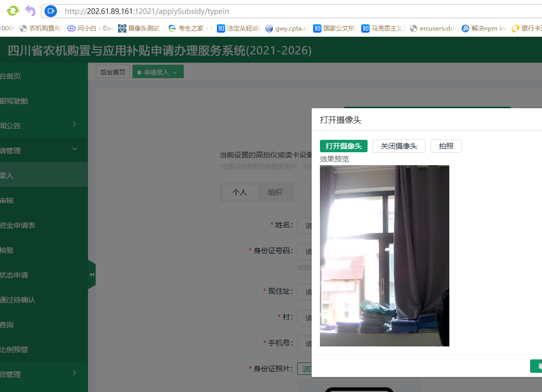Select the 组织 applicant type
542x392 pixels.
pyautogui.click(x=275, y=192)
